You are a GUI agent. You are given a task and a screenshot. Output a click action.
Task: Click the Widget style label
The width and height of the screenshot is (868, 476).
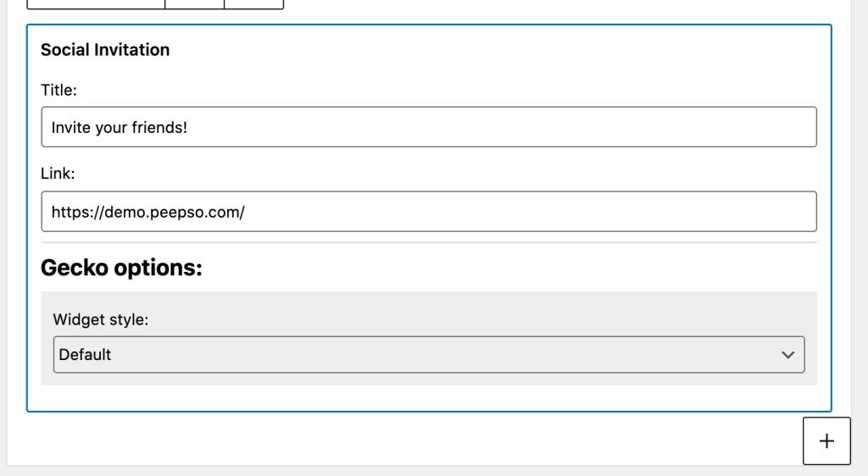[101, 319]
